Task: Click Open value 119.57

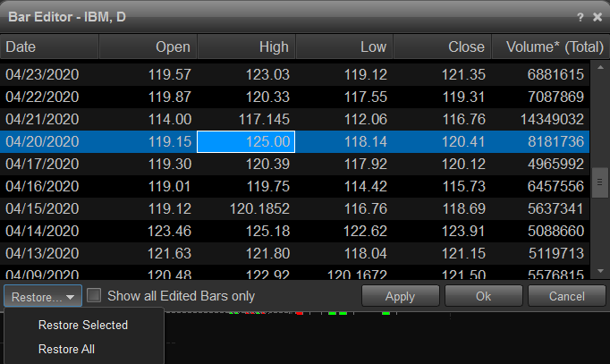Action: click(x=170, y=74)
